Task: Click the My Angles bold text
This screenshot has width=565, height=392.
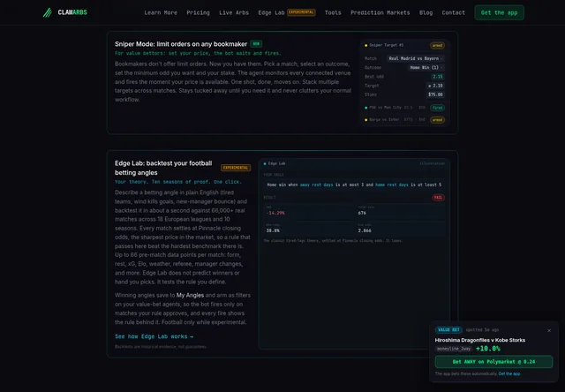Action: click(x=190, y=295)
